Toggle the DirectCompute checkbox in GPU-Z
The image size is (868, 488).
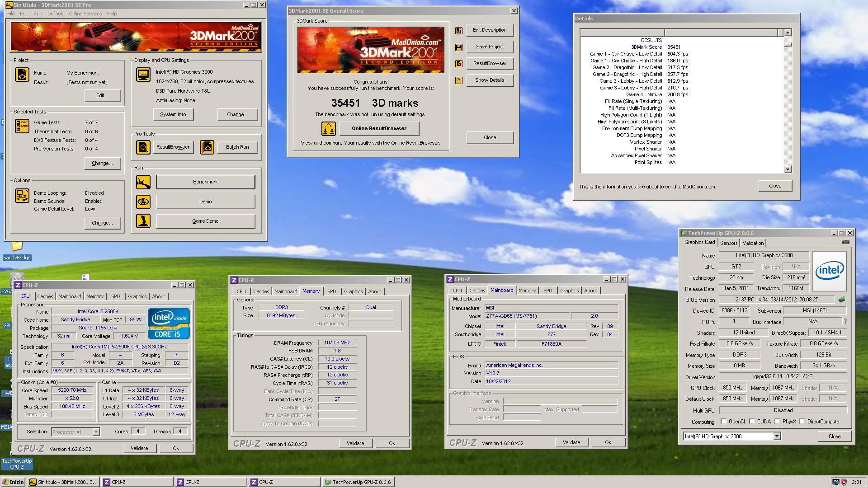tap(802, 422)
